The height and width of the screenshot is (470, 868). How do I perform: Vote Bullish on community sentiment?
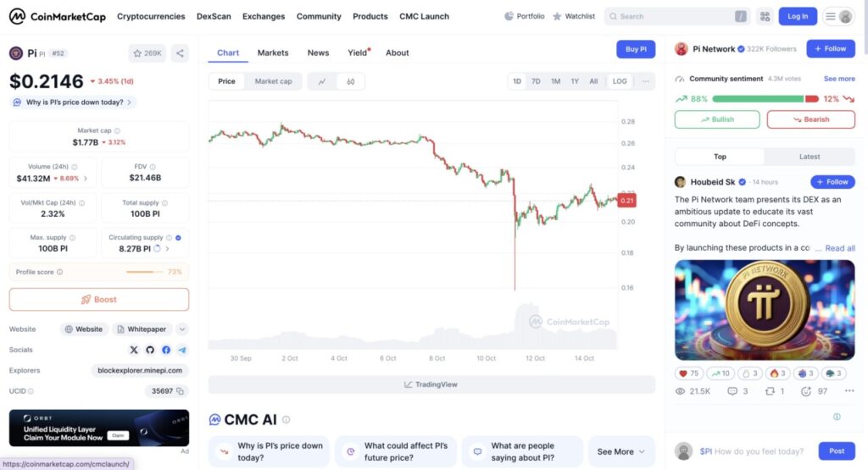[x=717, y=119]
